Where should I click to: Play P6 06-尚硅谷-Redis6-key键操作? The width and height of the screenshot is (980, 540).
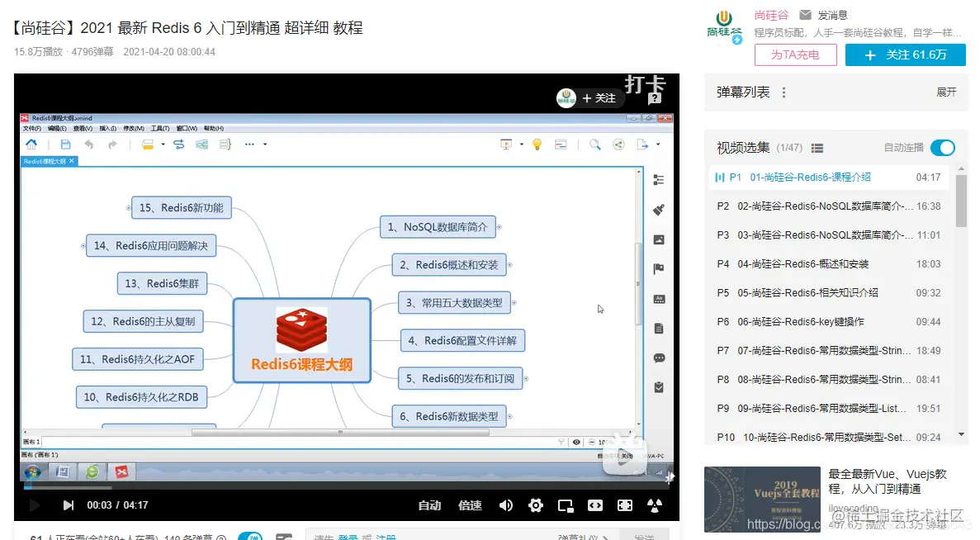click(829, 321)
